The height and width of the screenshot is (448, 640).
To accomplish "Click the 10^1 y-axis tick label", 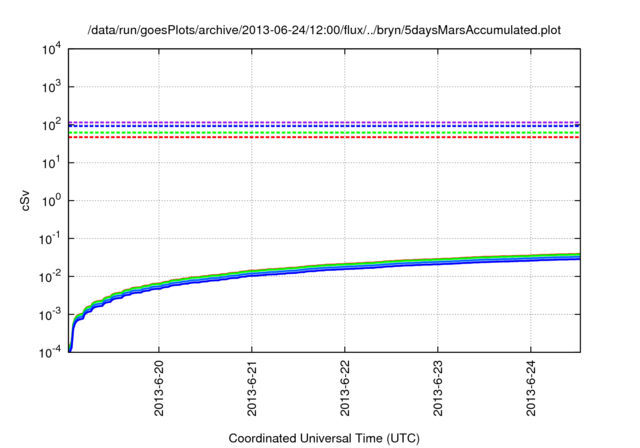I will click(51, 163).
